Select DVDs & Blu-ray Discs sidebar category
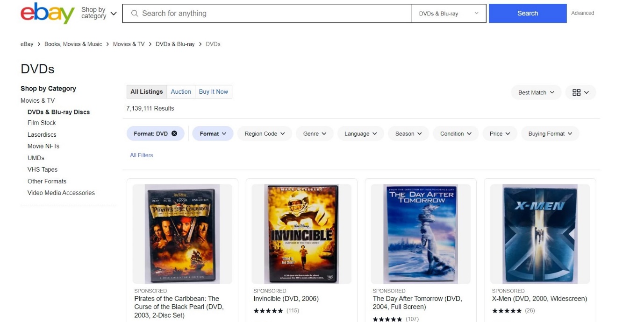The width and height of the screenshot is (644, 322). click(58, 112)
